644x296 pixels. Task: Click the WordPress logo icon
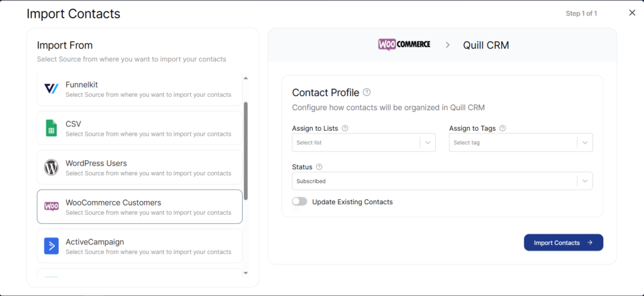pos(52,168)
